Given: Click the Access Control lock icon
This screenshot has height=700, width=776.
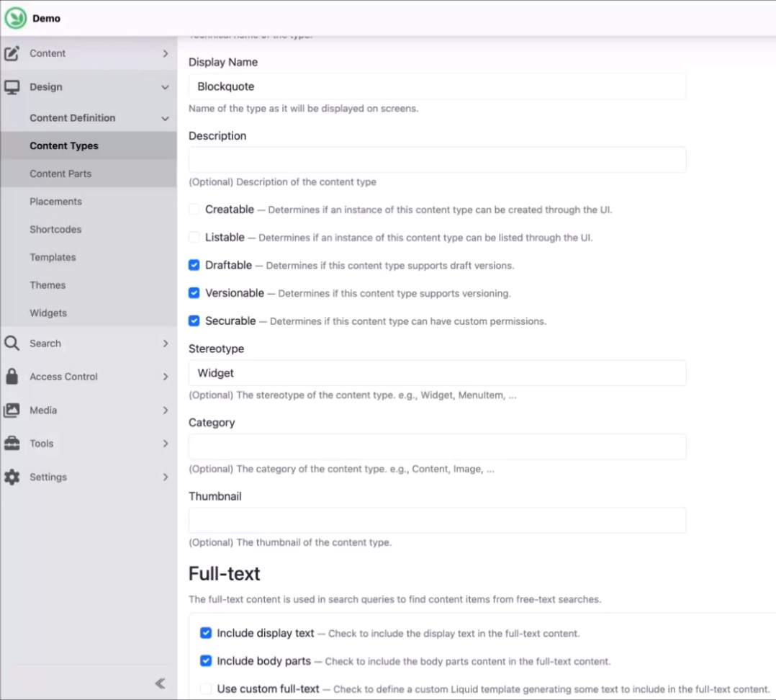Looking at the screenshot, I should (x=12, y=377).
